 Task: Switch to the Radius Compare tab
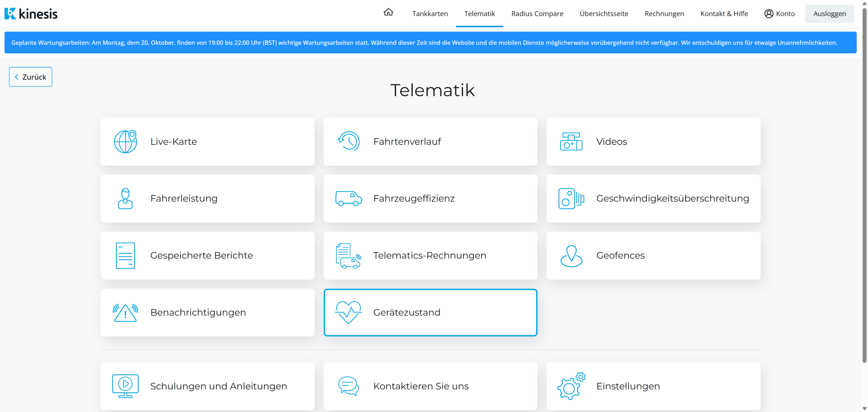(x=537, y=14)
